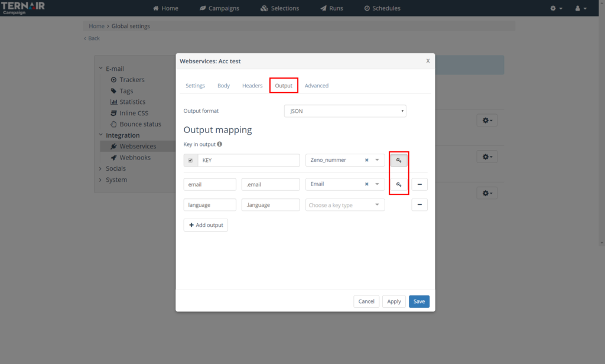Open the Home menu in the top navigation
The width and height of the screenshot is (605, 364).
[165, 8]
